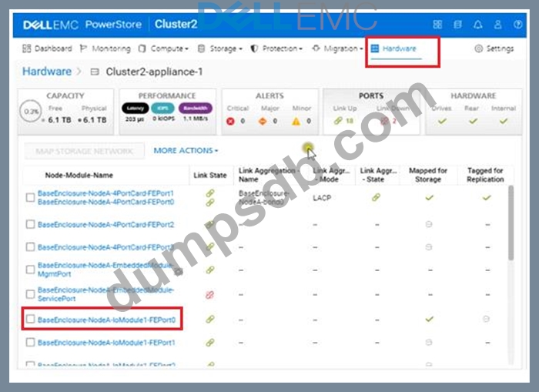
Task: Switch to the Monitoring tab
Action: coord(105,49)
